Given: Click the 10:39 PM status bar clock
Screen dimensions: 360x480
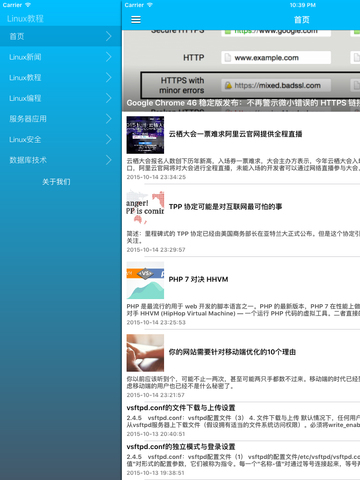Looking at the screenshot, I should point(303,5).
